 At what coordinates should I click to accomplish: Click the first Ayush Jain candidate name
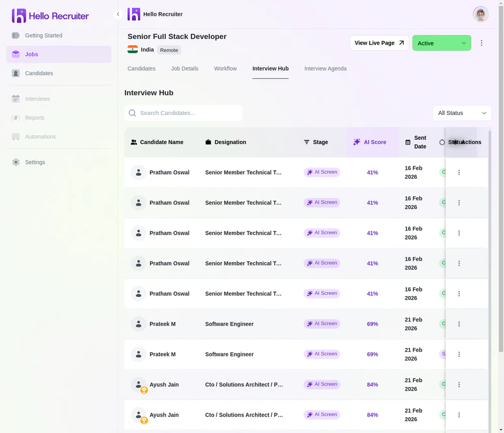point(164,385)
